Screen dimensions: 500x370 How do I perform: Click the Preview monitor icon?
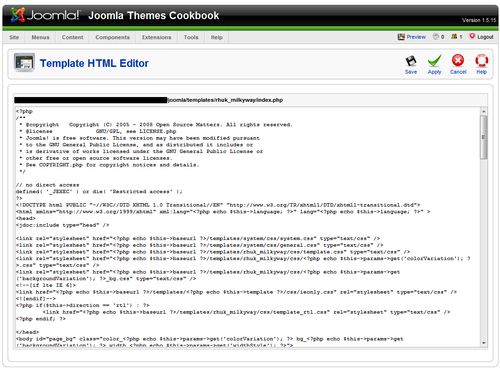point(401,37)
